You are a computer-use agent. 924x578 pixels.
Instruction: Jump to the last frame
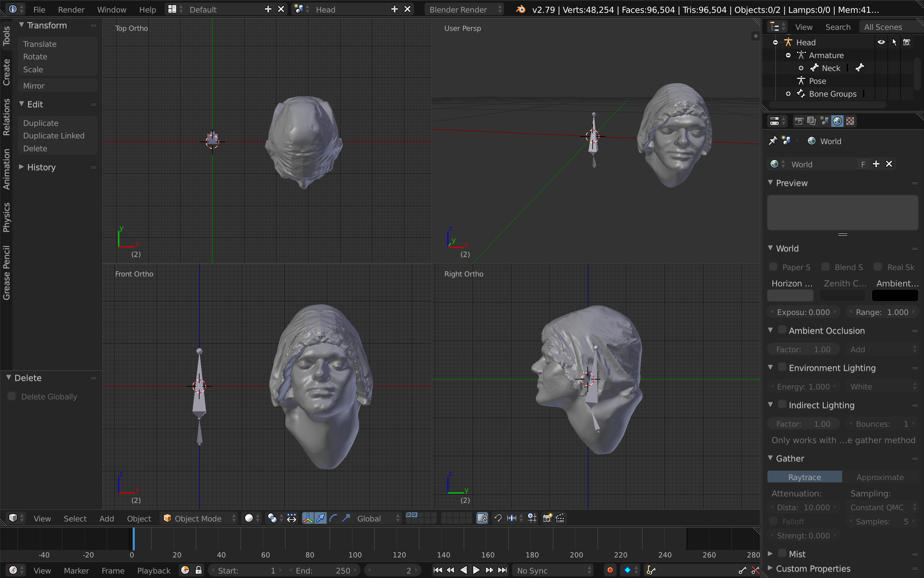502,570
